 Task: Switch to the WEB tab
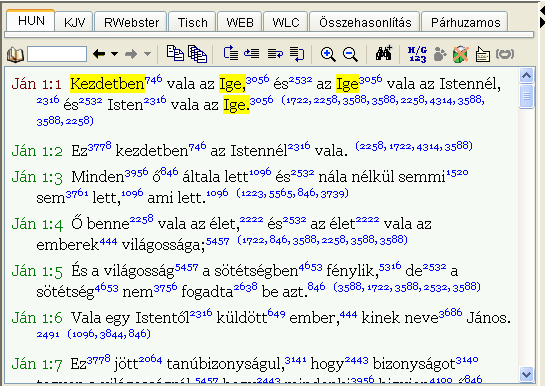(x=240, y=22)
